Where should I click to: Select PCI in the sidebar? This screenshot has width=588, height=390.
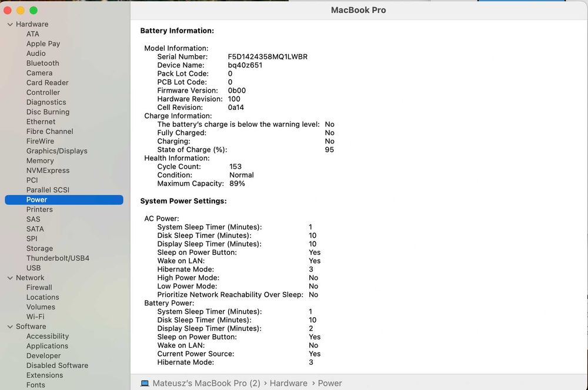point(32,180)
